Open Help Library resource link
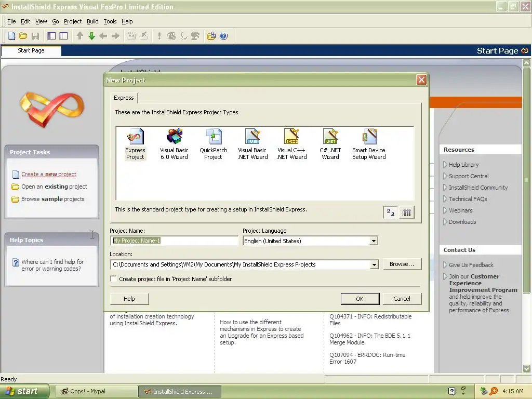The height and width of the screenshot is (399, 532). tap(463, 165)
